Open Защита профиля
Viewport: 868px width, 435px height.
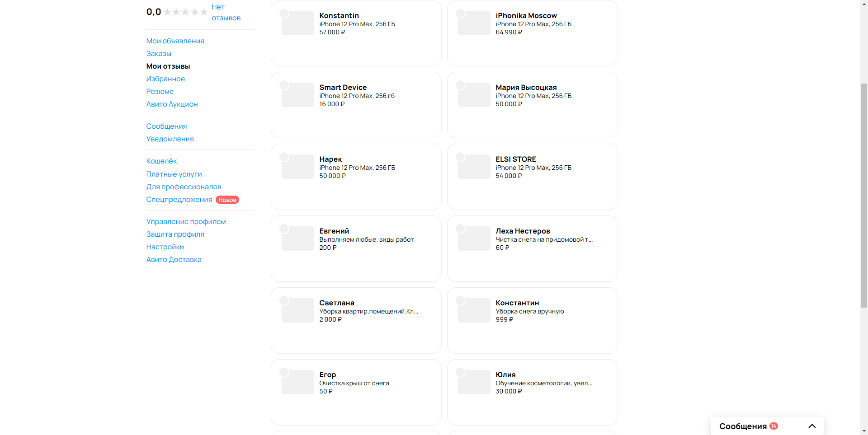pos(175,234)
